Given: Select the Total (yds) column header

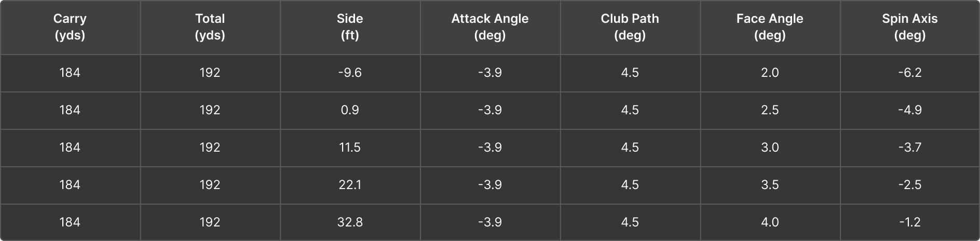Looking at the screenshot, I should (210, 27).
